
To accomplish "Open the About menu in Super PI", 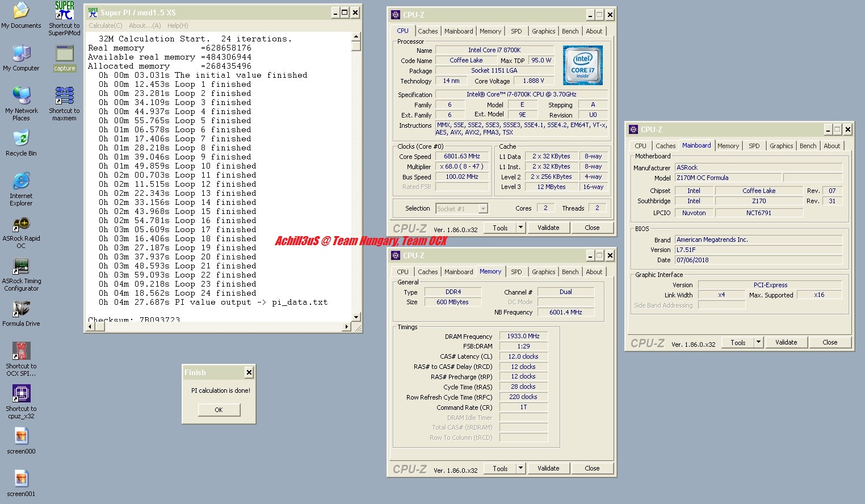I will [x=145, y=26].
